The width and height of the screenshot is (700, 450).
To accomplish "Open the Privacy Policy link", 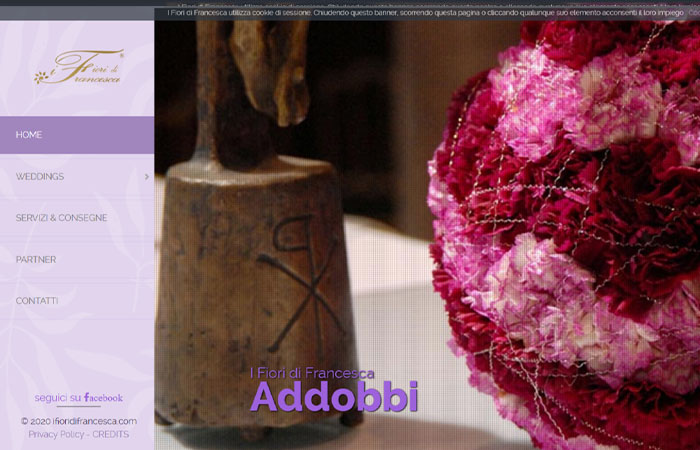I will pos(56,434).
